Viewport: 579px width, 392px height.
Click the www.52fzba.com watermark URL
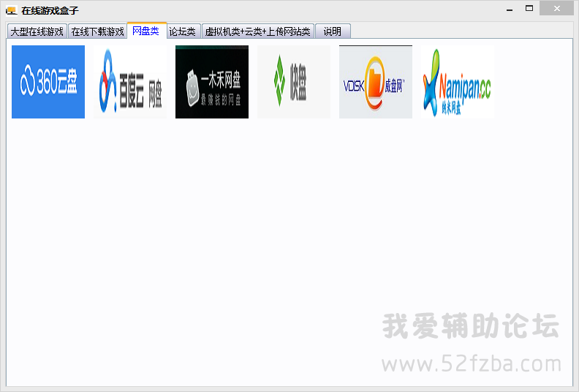click(x=472, y=364)
